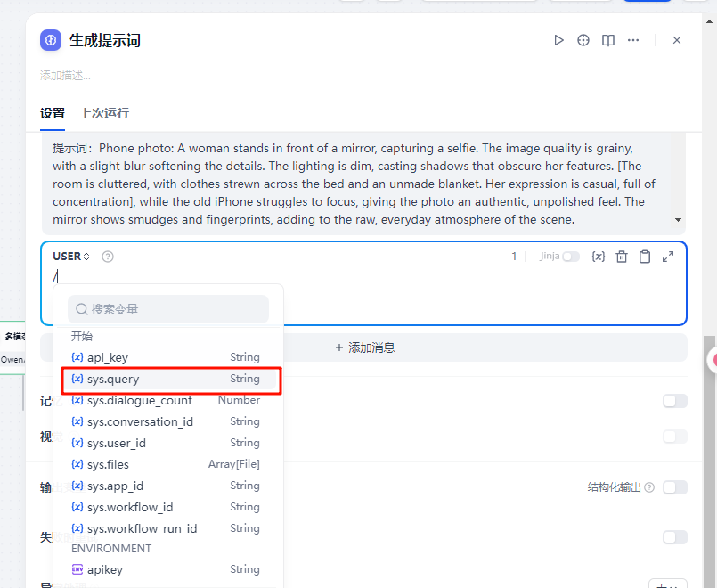Select the 设置 tab
The width and height of the screenshot is (717, 588).
pyautogui.click(x=53, y=113)
